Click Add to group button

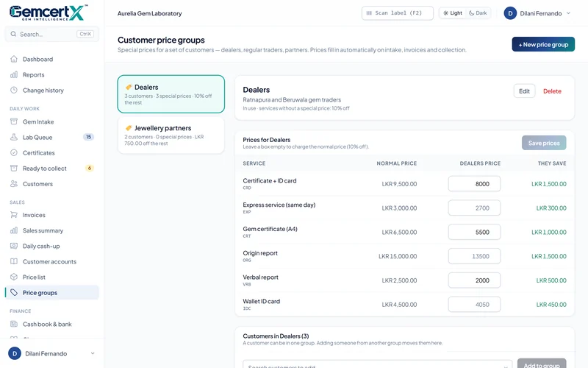542,364
